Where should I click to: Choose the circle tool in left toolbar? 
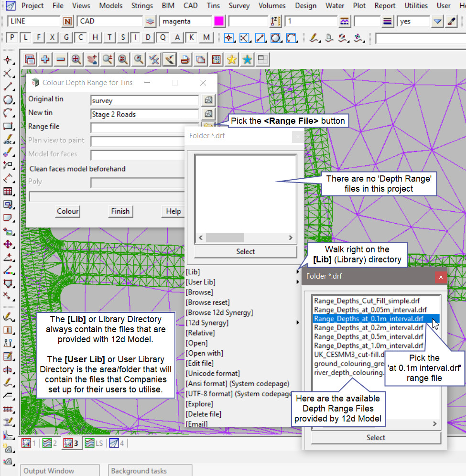[8, 100]
